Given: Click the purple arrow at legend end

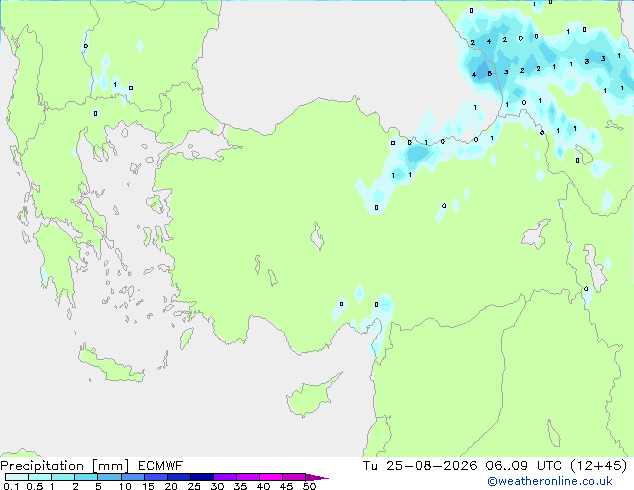Looking at the screenshot, I should coord(317,477).
